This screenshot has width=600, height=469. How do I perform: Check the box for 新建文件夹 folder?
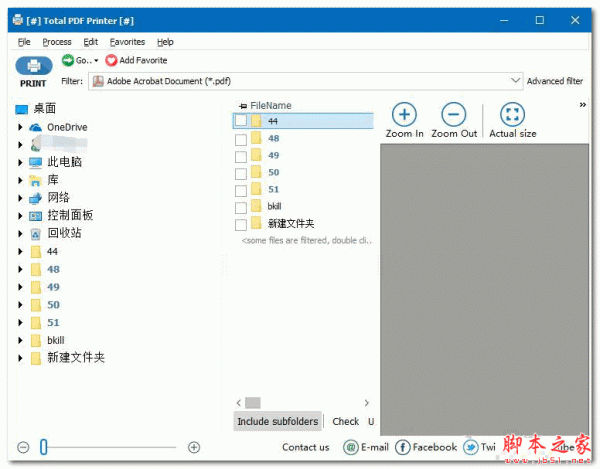click(x=241, y=225)
